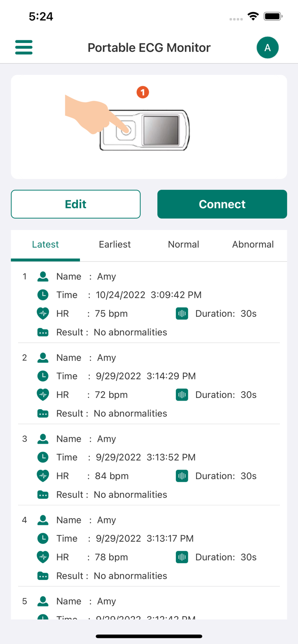The height and width of the screenshot is (644, 298).
Task: Click the clock icon next to the 10/24/2022 time
Action: [43, 295]
